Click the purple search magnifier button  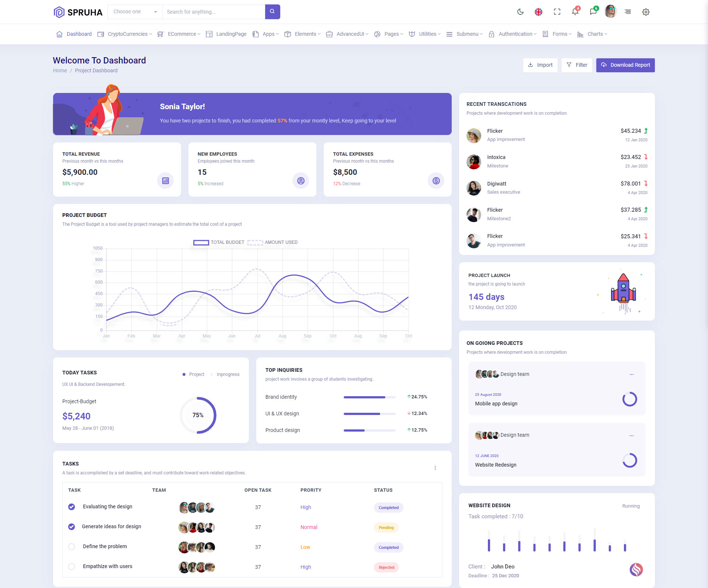(x=272, y=12)
